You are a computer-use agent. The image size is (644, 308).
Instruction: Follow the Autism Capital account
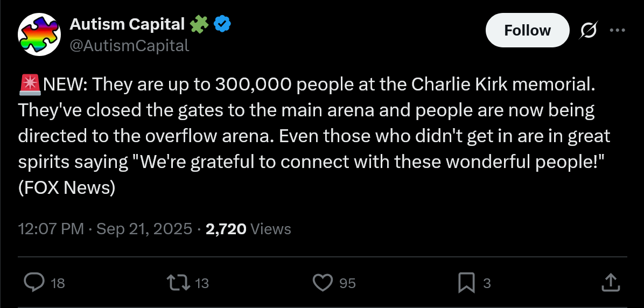coord(527,30)
